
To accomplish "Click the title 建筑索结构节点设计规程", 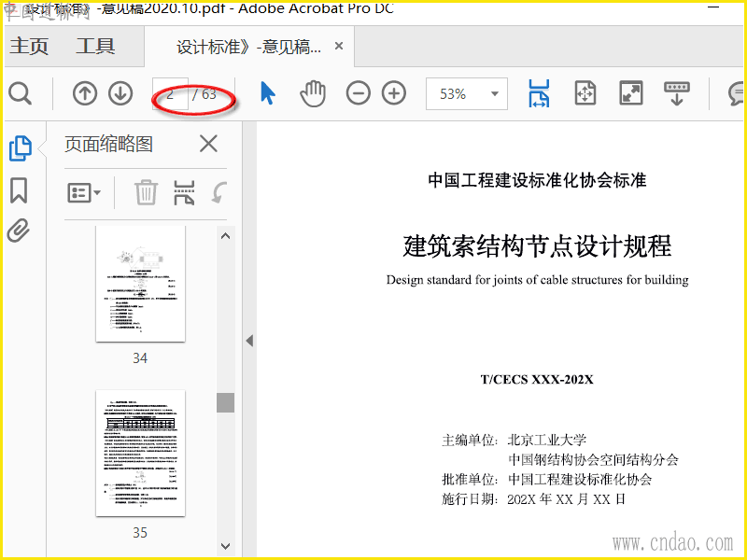I will 537,245.
